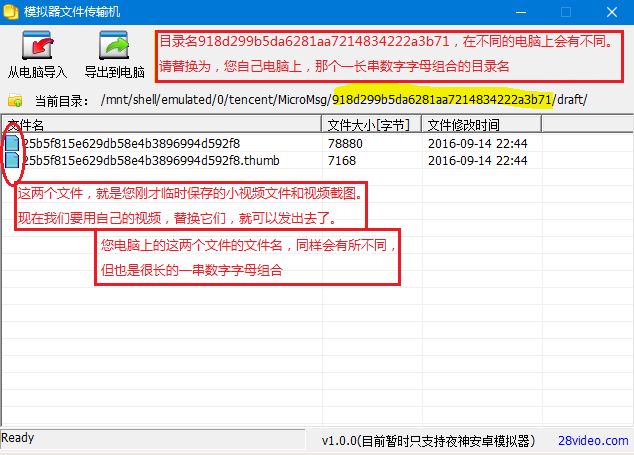Click the file size value 7168

point(342,161)
